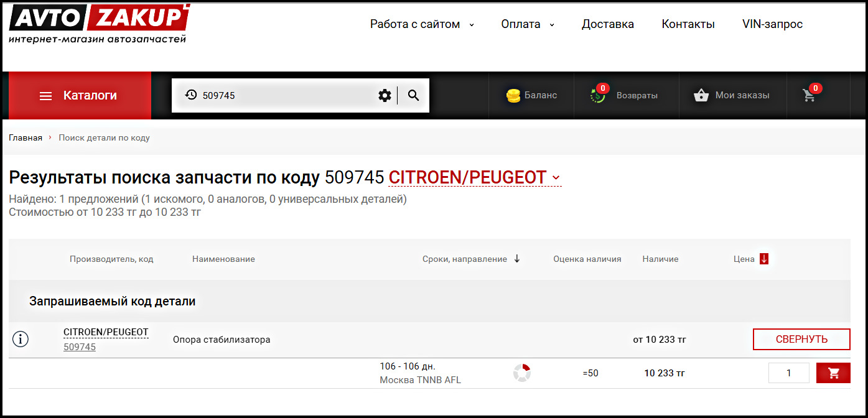This screenshot has height=418, width=868.
Task: Open VIN-запрос page
Action: pos(772,24)
